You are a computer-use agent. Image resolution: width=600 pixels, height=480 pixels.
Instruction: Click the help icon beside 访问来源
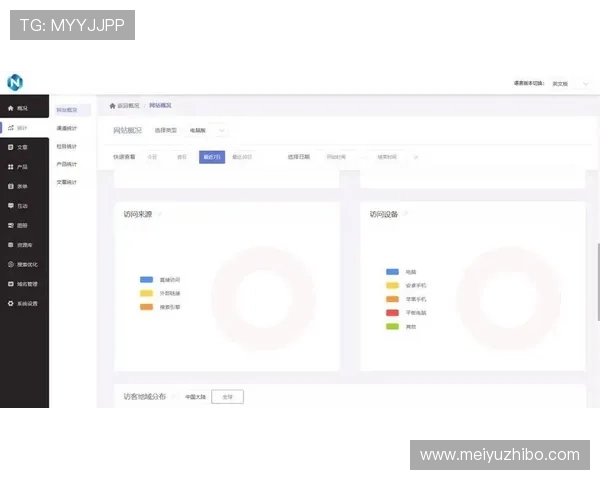[160, 214]
